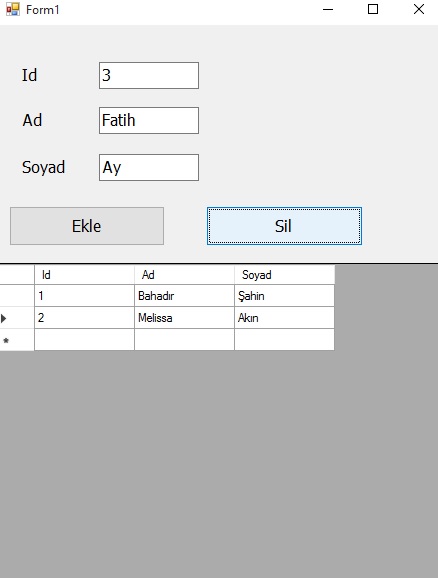This screenshot has width=438, height=578.
Task: Focus the Soyad text box containing Ay
Action: (x=149, y=168)
